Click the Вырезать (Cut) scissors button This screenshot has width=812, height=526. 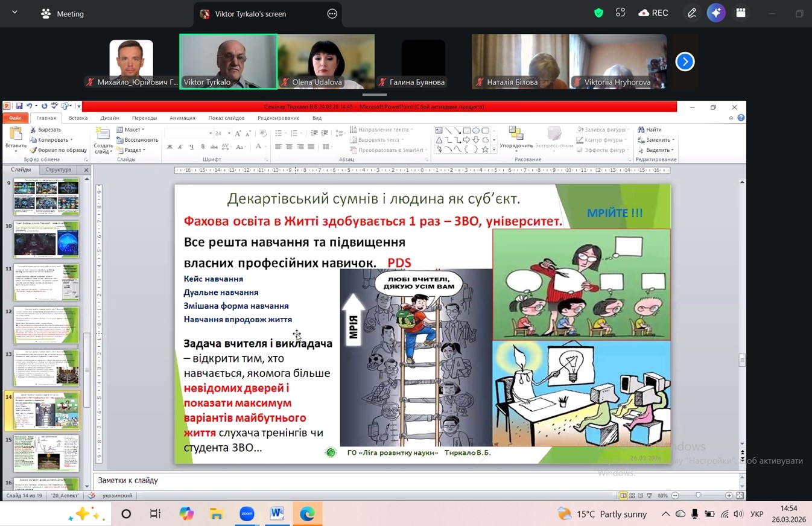45,130
